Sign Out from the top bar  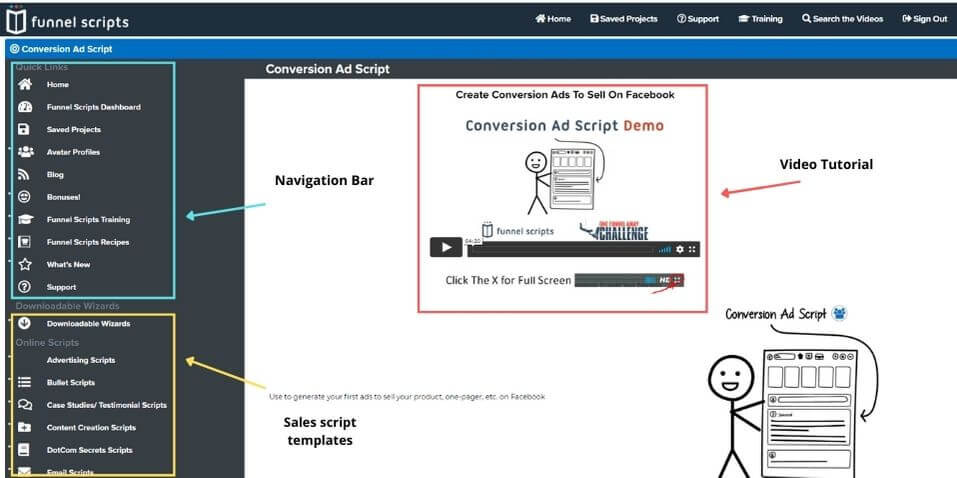[x=925, y=19]
